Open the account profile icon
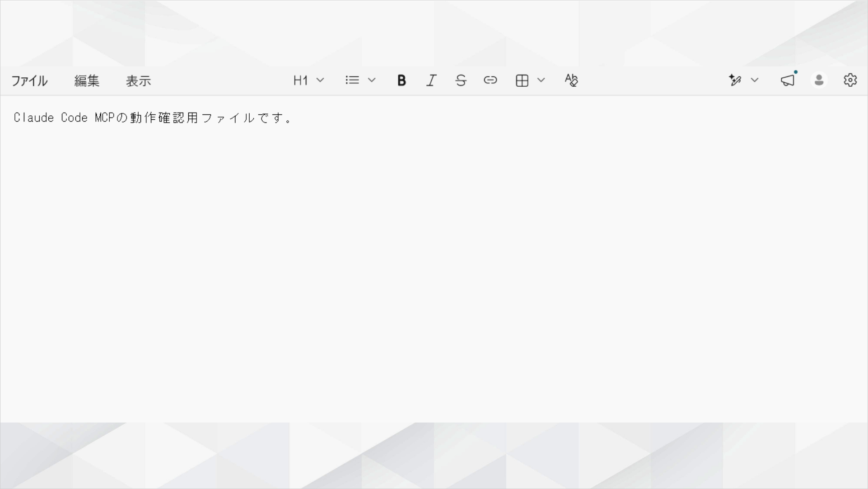 click(819, 80)
